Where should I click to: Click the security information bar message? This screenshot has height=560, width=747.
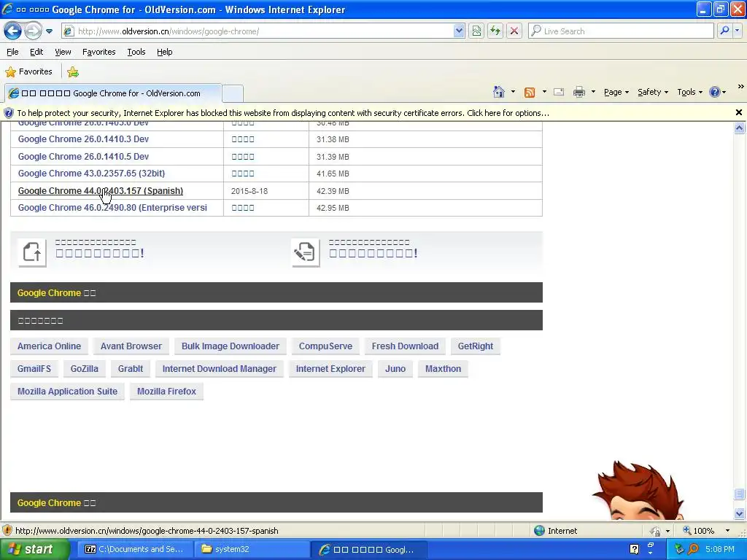point(283,113)
